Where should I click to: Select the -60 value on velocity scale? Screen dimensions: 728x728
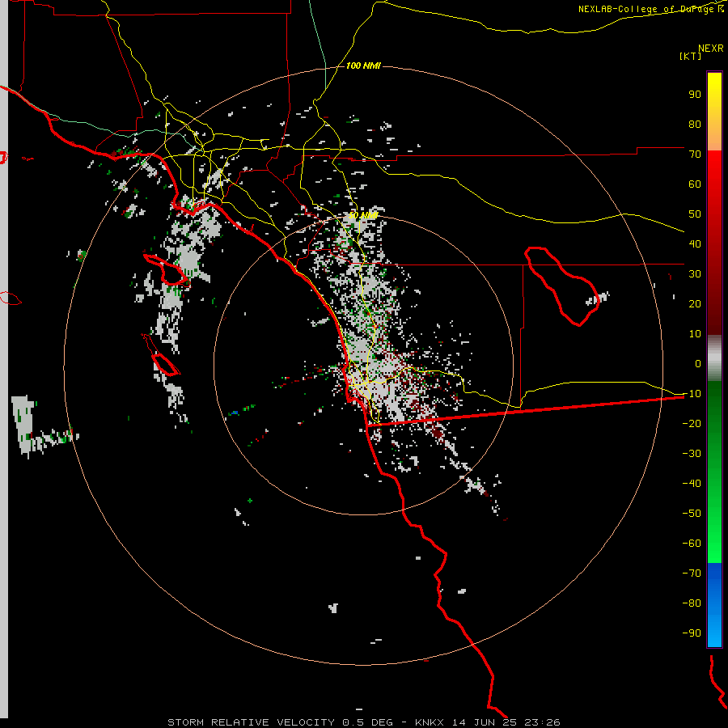[x=692, y=544]
